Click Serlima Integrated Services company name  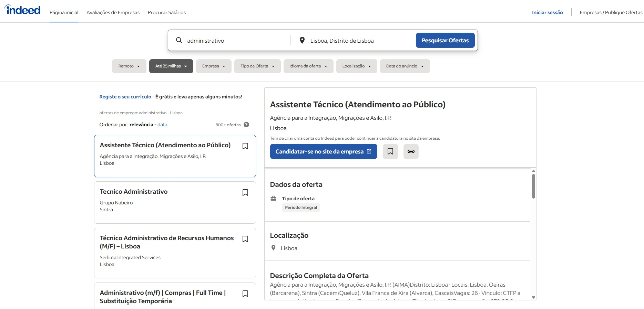pos(130,257)
